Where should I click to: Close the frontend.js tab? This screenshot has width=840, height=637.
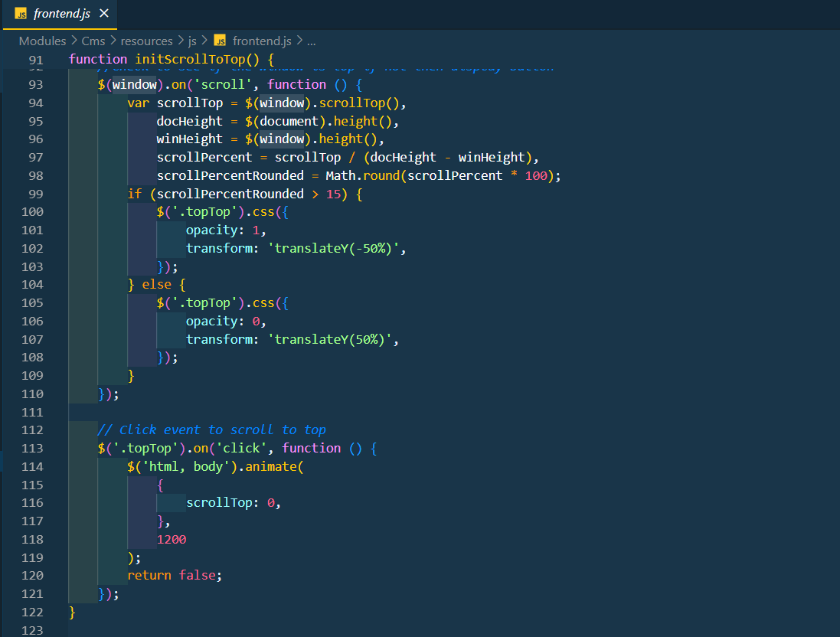coord(104,13)
